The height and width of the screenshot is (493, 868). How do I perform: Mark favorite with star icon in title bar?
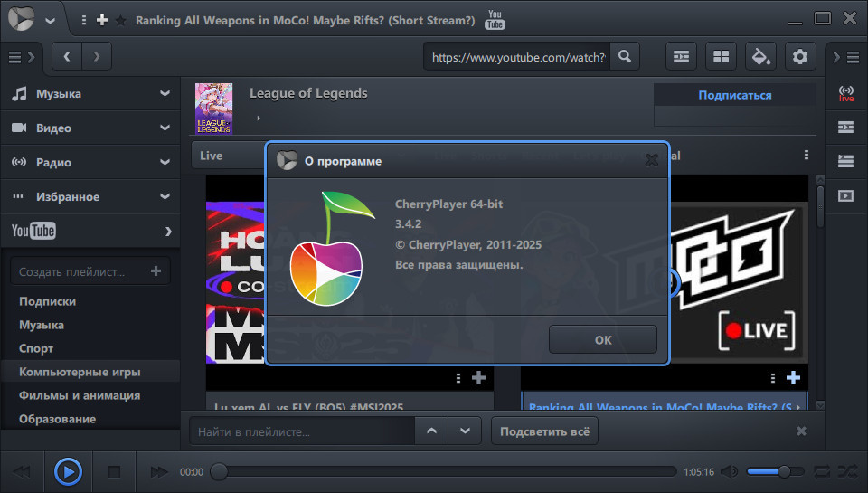[x=120, y=21]
